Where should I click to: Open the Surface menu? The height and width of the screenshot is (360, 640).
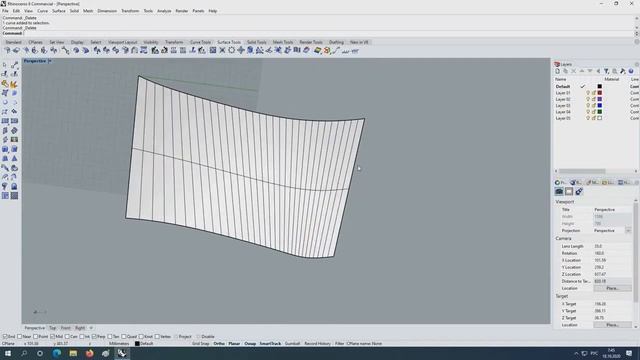click(59, 11)
